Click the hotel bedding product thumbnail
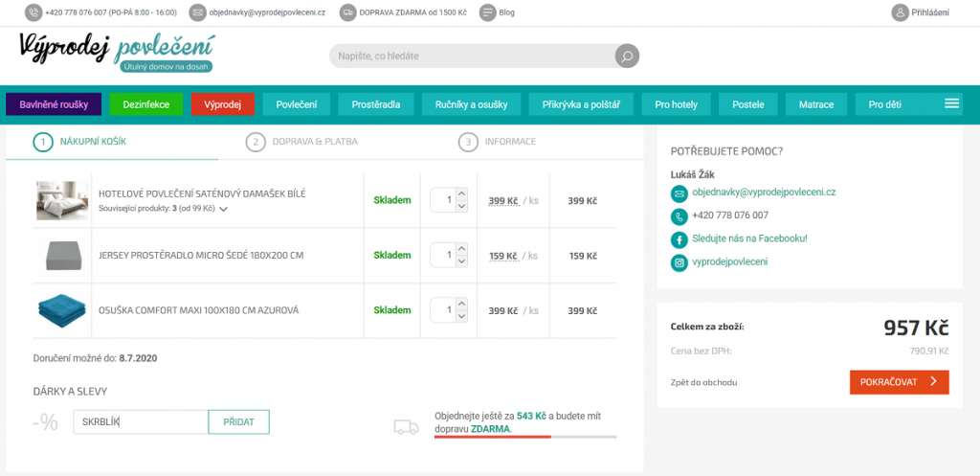Viewport: 980px width, 476px height. (62, 201)
